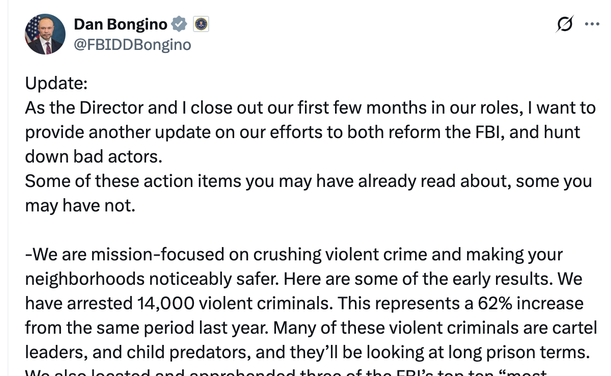Click the partially cut-off last line of text
The height and width of the screenshot is (376, 611).
click(x=286, y=372)
